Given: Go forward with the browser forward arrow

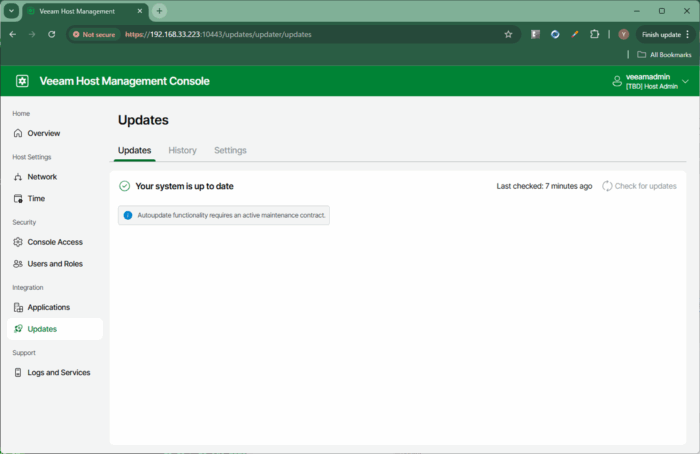Looking at the screenshot, I should point(32,34).
